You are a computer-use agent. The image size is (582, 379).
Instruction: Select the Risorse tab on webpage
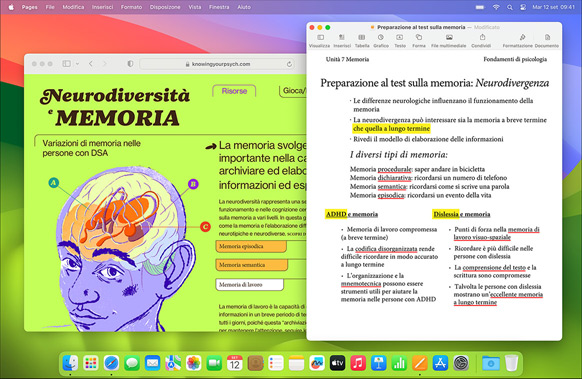(x=234, y=91)
